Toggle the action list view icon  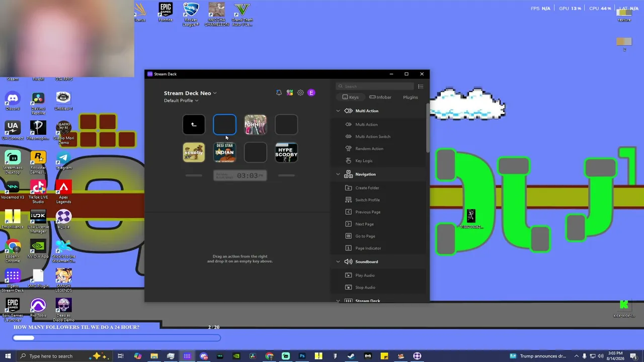coord(421,86)
